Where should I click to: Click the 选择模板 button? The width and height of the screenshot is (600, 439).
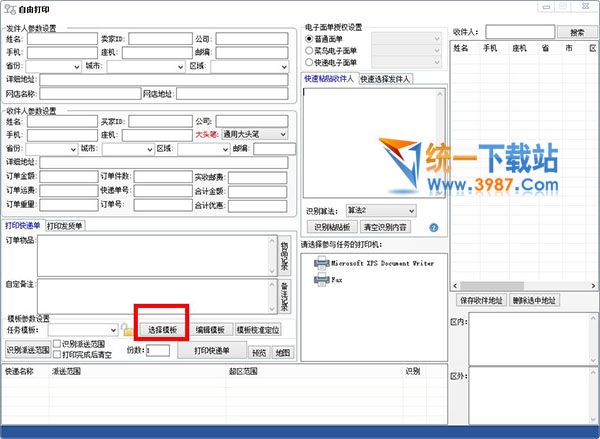162,330
